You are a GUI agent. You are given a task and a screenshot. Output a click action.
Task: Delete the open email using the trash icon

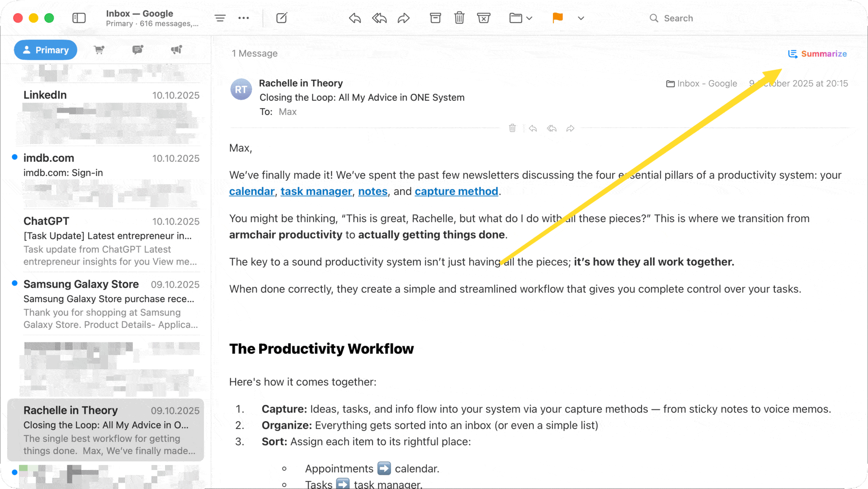coord(459,18)
